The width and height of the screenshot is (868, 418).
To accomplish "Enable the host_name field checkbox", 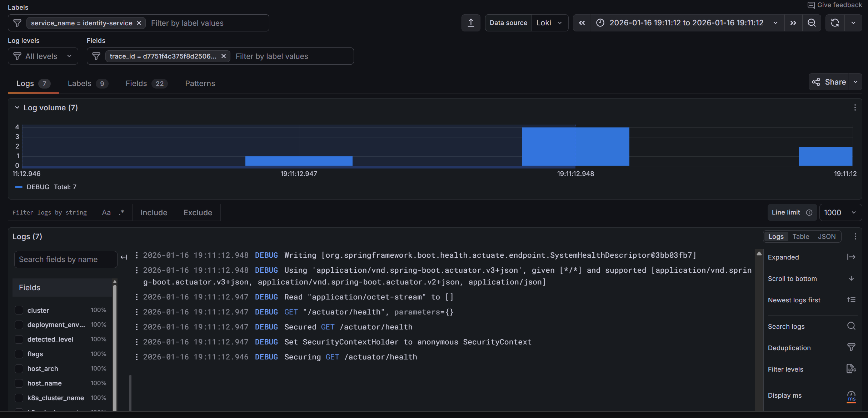I will click(19, 383).
